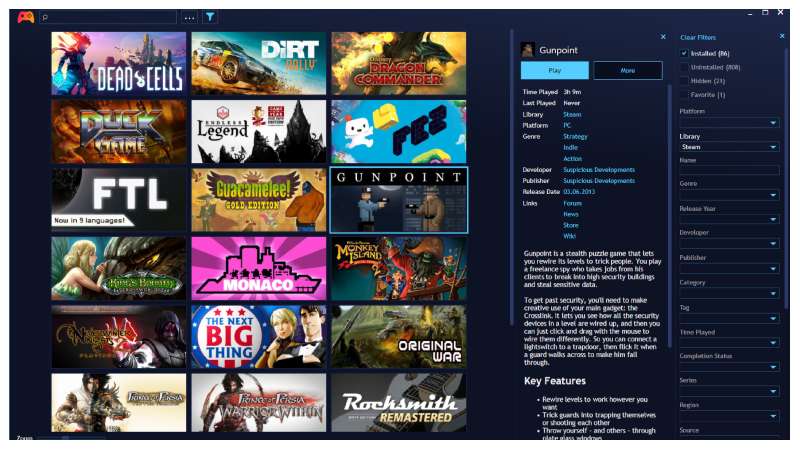800x450 pixels.
Task: Click the Gunpoint game icon in details
Action: 528,50
